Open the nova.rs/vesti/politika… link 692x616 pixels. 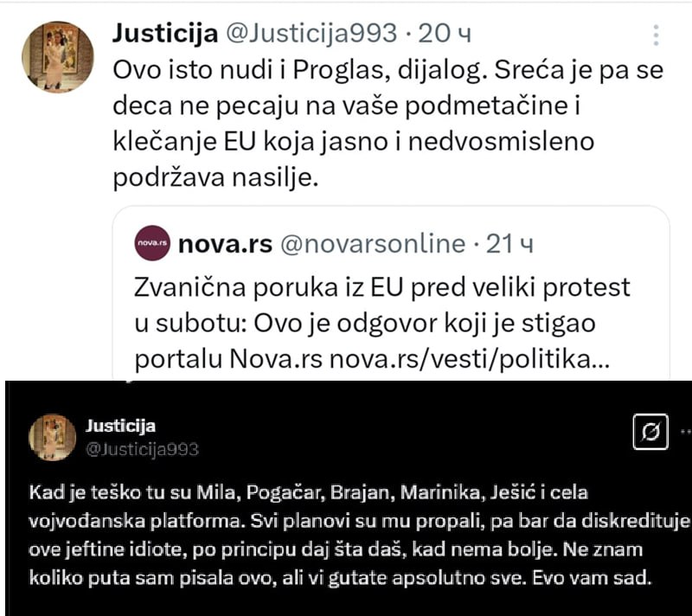click(470, 359)
